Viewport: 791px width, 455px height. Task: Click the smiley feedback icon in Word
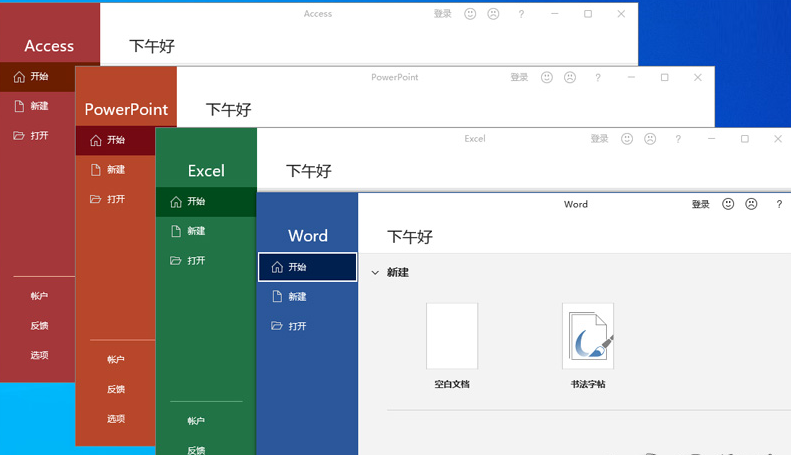pyautogui.click(x=728, y=204)
